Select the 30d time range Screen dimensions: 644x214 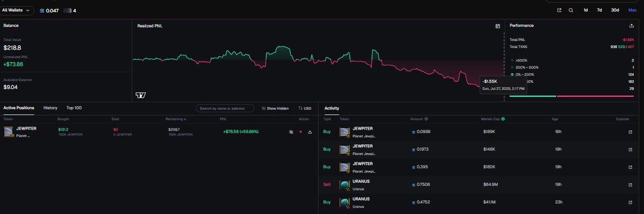[x=615, y=10]
